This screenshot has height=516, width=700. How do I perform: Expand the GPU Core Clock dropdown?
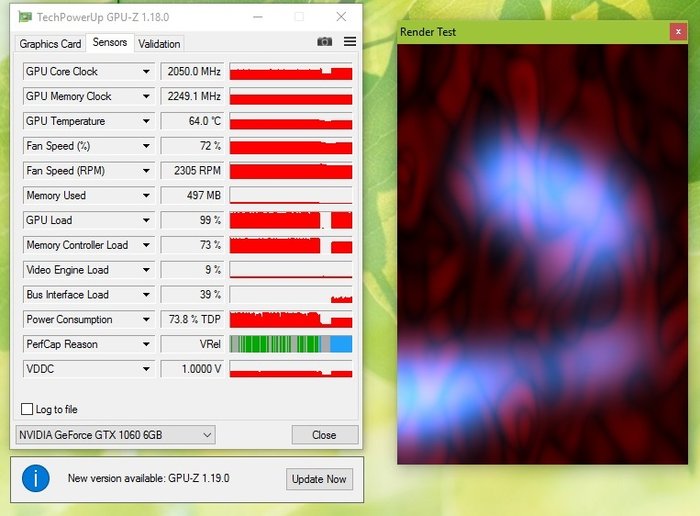coord(146,71)
